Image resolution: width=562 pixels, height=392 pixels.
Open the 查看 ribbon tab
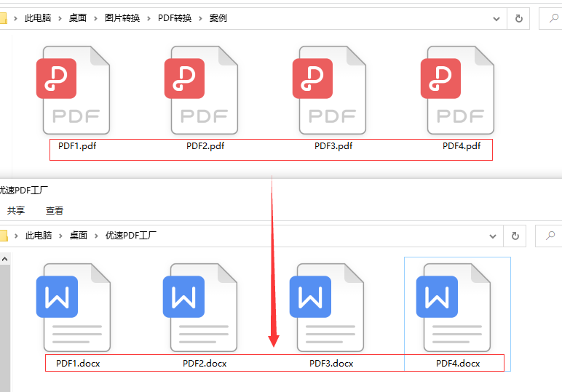[x=55, y=210]
